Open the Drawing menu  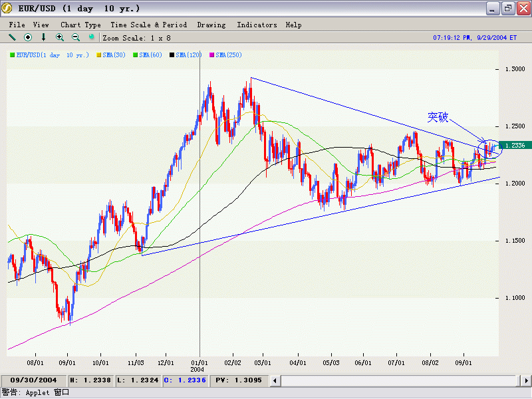[x=211, y=25]
